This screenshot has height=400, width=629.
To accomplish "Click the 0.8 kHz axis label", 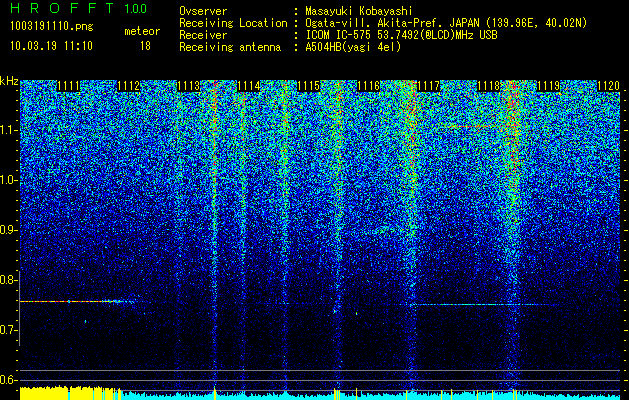I will click(x=8, y=280).
